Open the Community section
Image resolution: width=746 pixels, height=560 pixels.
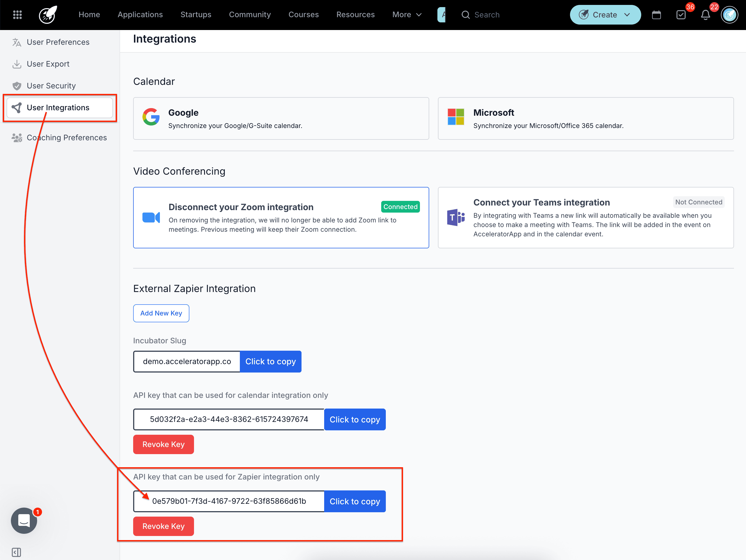pos(250,14)
